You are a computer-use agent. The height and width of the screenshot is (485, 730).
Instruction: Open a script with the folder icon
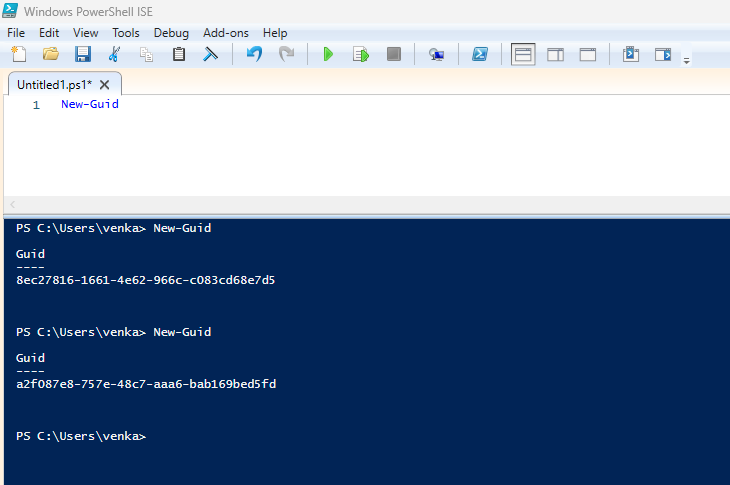coord(50,54)
